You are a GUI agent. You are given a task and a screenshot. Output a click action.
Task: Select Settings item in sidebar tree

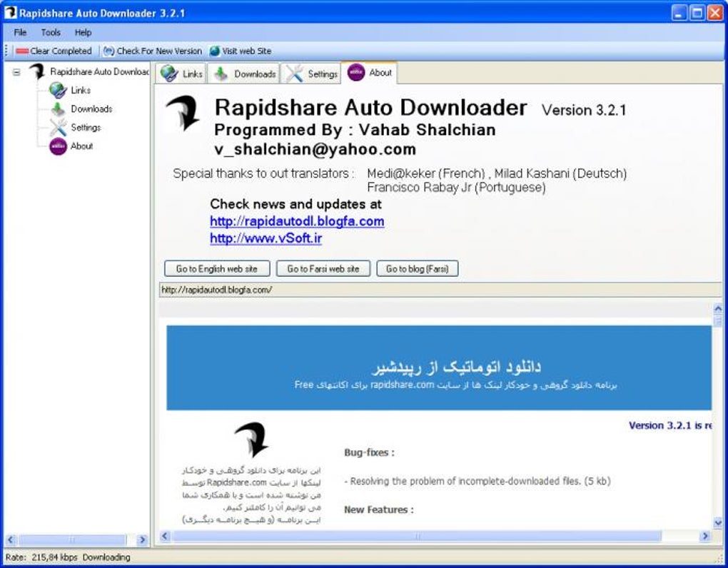[86, 127]
